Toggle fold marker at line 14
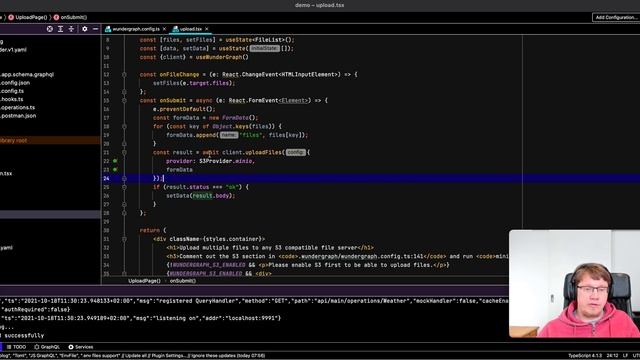 coord(124,92)
